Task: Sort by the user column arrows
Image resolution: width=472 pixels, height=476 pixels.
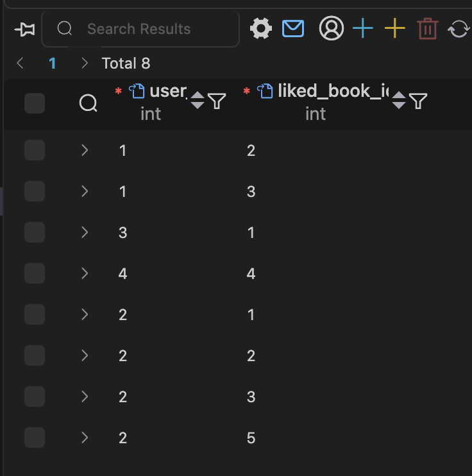Action: [198, 101]
